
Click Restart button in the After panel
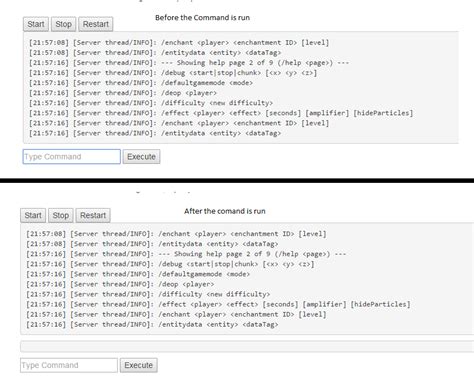93,215
